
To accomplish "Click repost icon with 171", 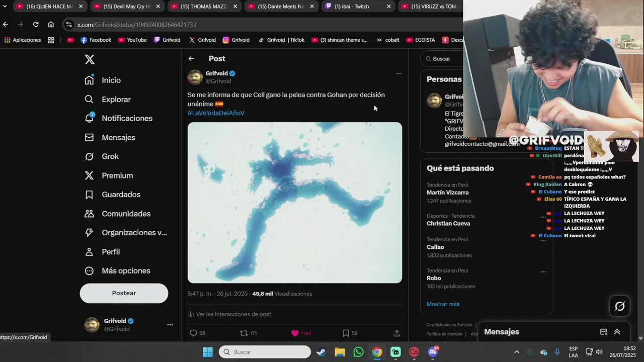I will pos(244,333).
